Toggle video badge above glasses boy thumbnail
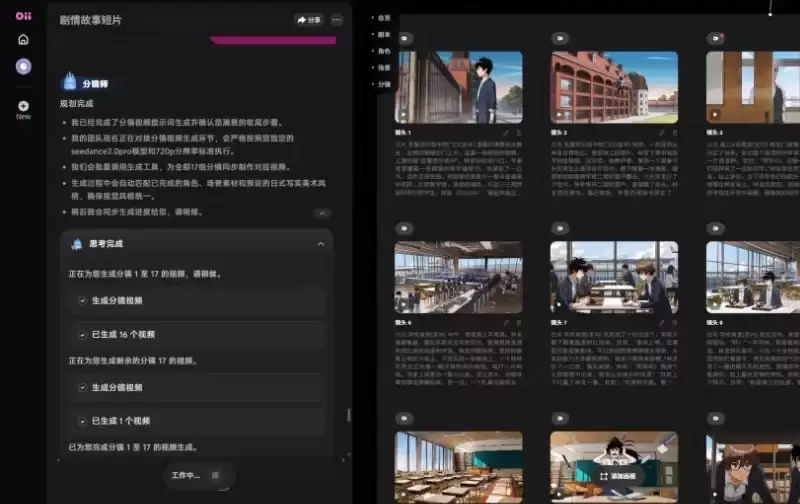 click(716, 418)
